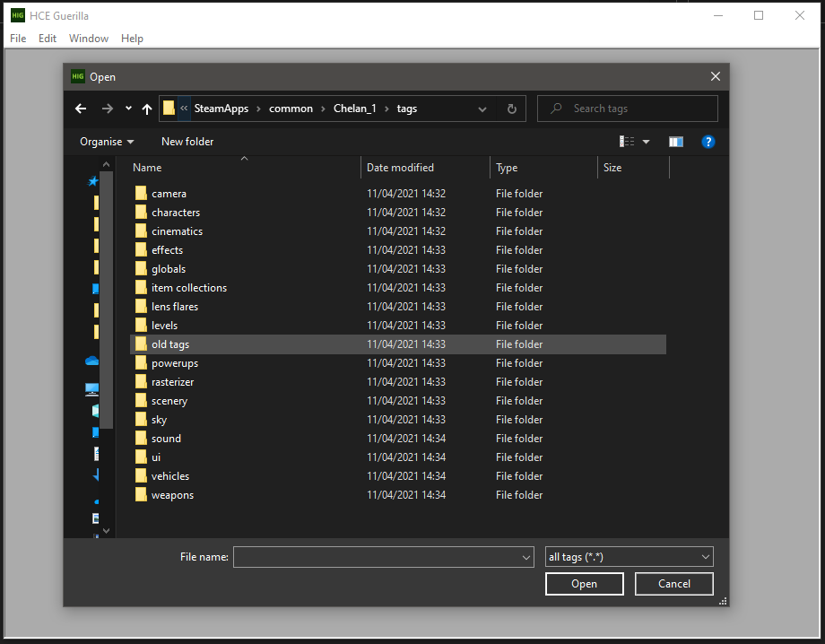Image resolution: width=825 pixels, height=644 pixels.
Task: Select the rasterizer folder icon
Action: pyautogui.click(x=141, y=381)
